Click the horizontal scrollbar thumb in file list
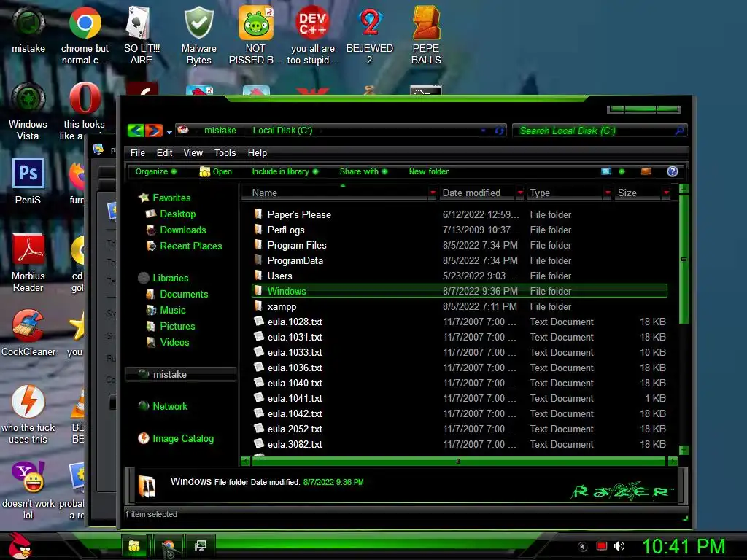This screenshot has height=560, width=747. (458, 461)
